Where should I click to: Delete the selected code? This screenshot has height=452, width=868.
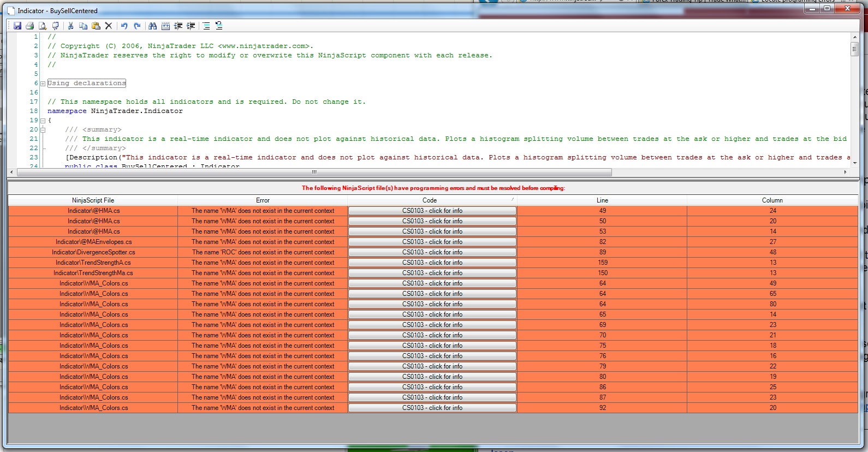tap(109, 26)
